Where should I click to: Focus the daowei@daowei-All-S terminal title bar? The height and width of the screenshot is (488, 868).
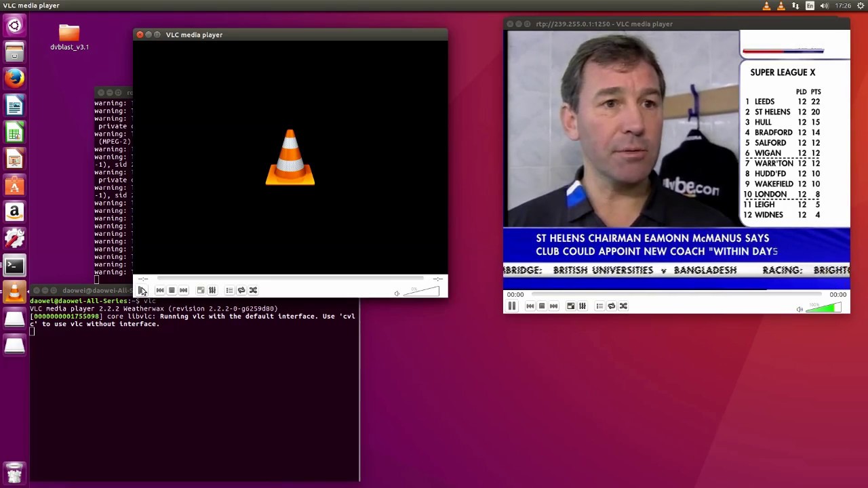[81, 290]
